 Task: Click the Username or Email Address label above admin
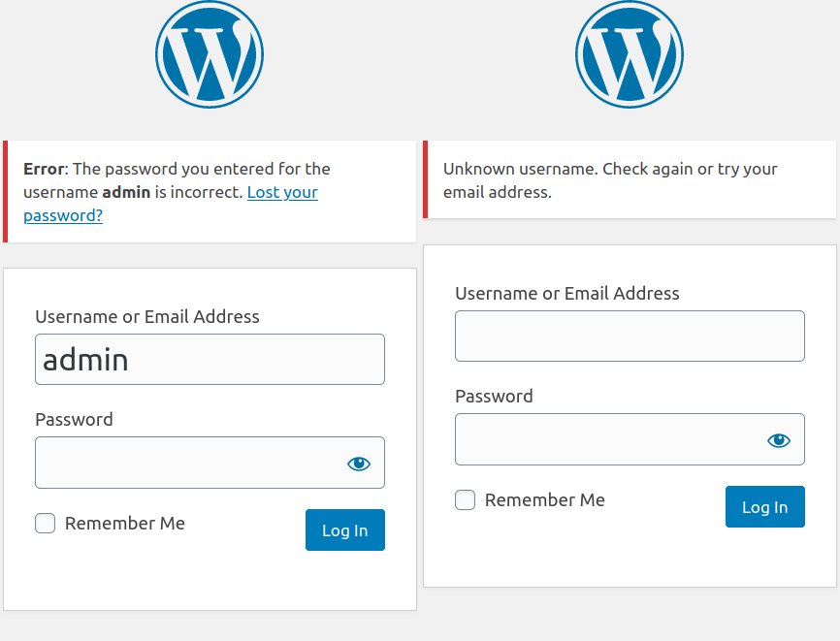click(x=147, y=317)
